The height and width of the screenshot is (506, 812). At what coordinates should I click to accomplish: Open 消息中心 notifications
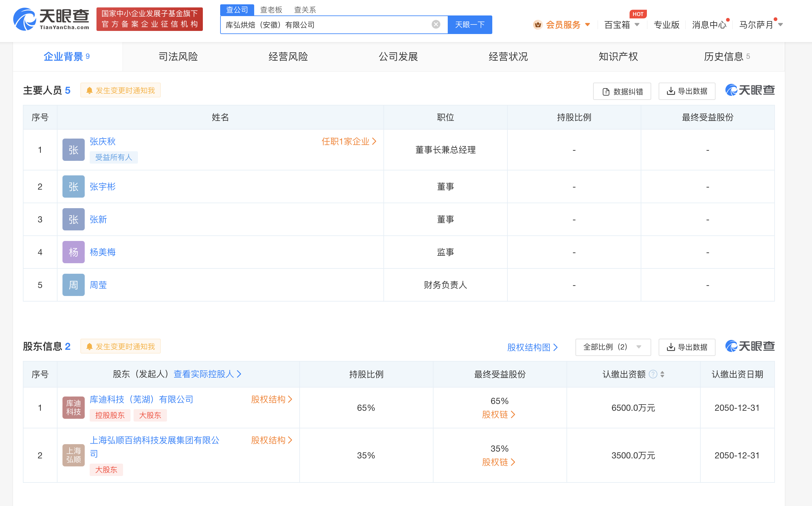(x=709, y=25)
